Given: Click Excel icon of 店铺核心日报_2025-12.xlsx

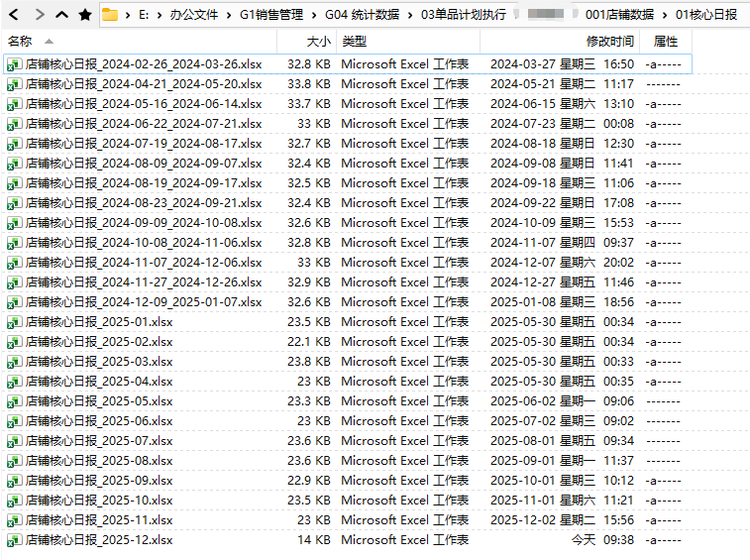Looking at the screenshot, I should pos(14,540).
